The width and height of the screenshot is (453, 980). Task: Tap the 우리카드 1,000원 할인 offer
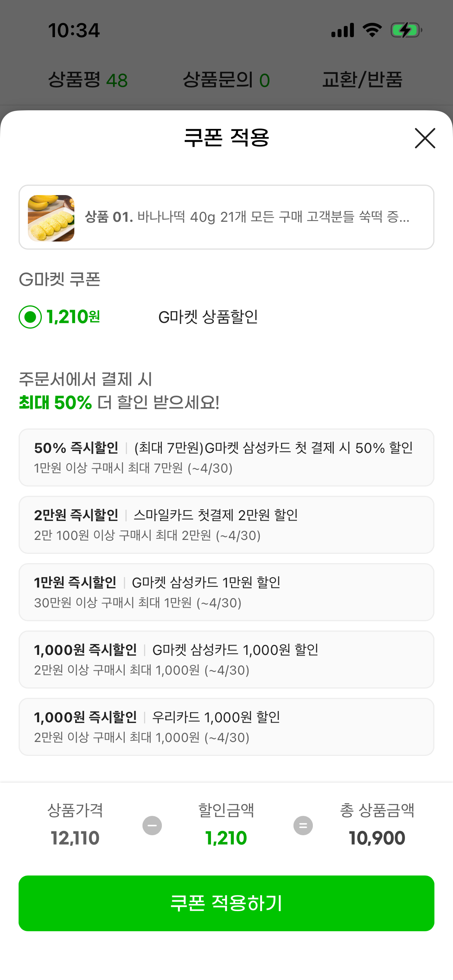(x=226, y=727)
